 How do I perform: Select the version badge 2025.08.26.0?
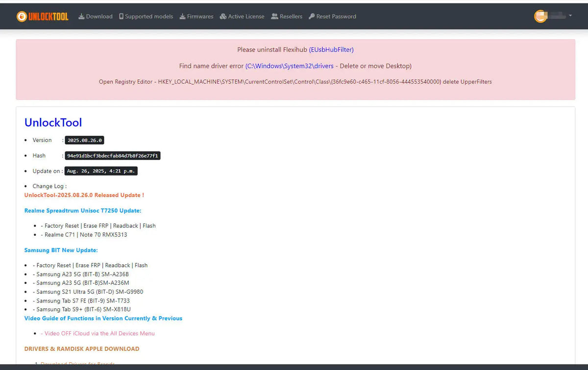pos(85,140)
